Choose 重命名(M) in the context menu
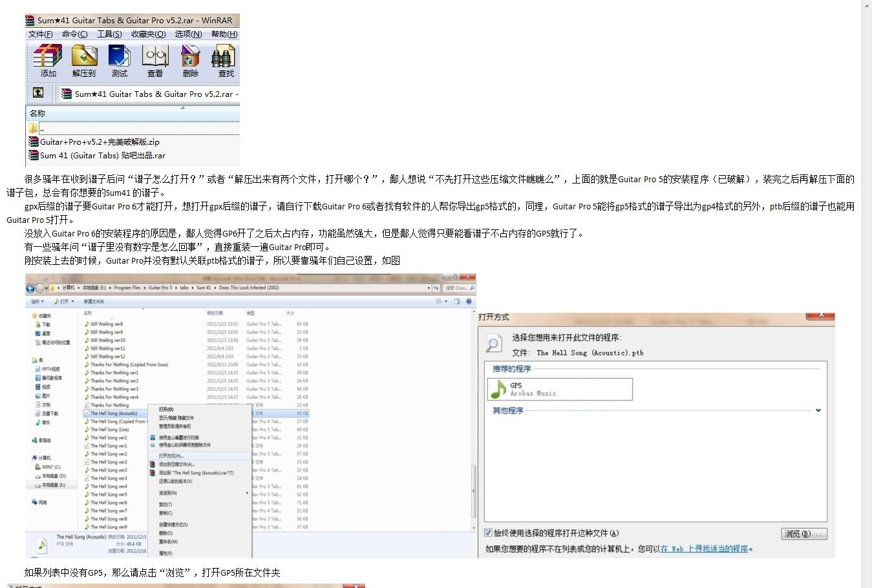The height and width of the screenshot is (588, 872). [x=168, y=541]
